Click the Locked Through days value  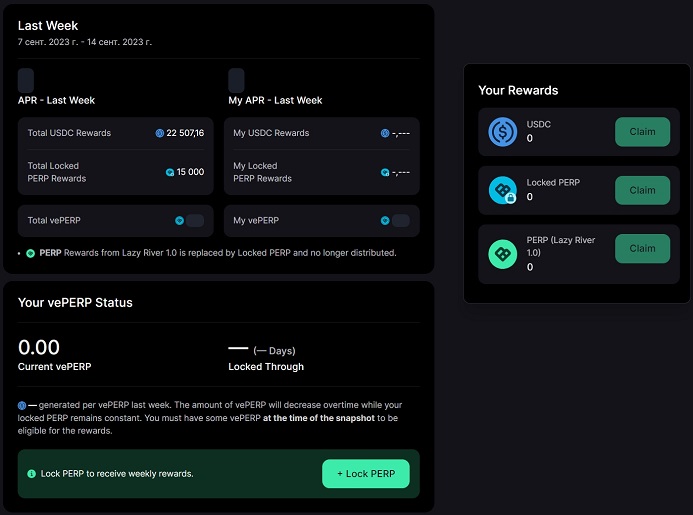click(262, 350)
